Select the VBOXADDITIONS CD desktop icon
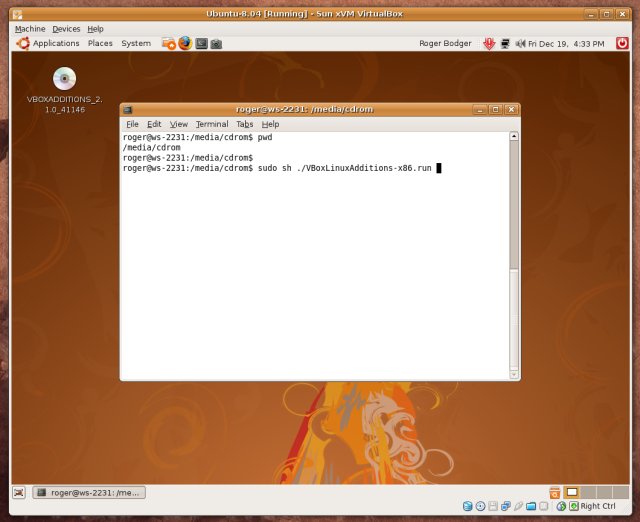This screenshot has width=640, height=522. point(64,91)
